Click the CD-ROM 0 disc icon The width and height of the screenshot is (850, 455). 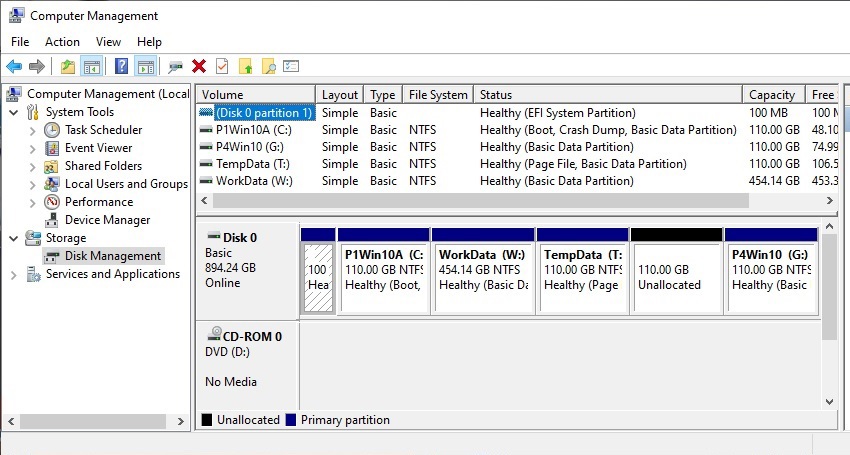click(x=215, y=333)
